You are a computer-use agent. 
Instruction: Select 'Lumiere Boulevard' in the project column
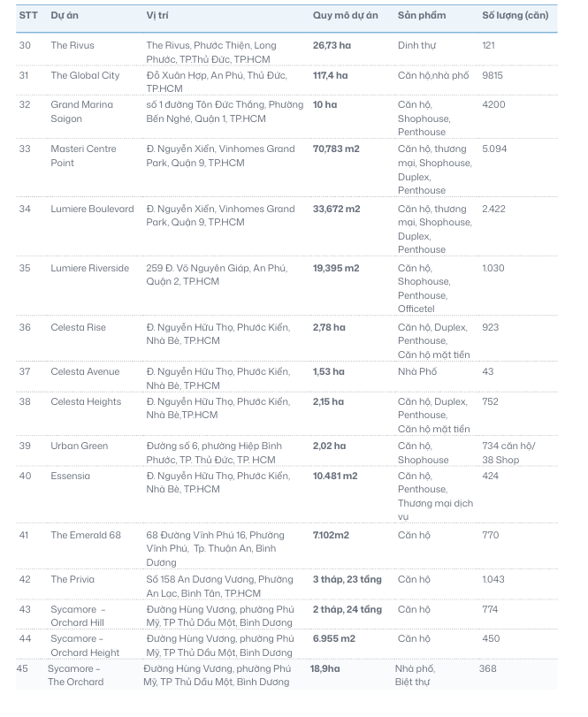click(92, 209)
